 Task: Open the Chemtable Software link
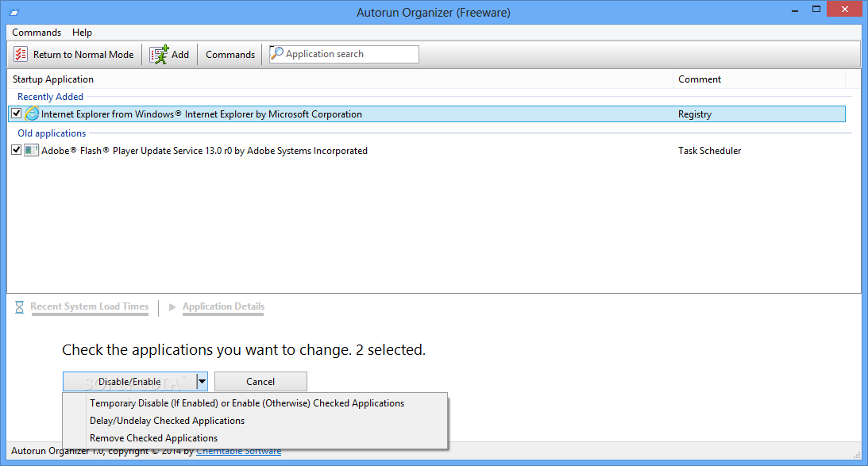point(238,451)
